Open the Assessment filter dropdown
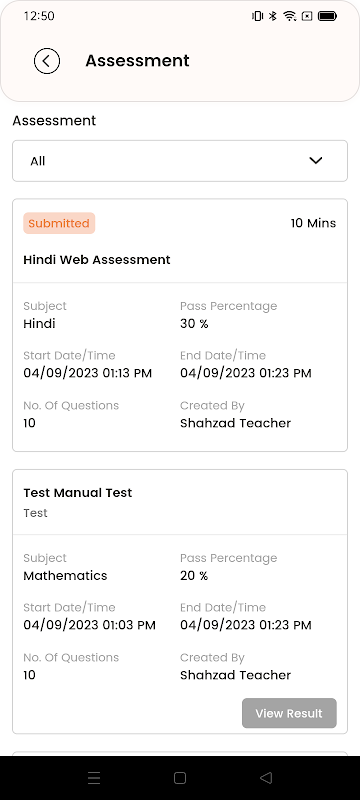 pyautogui.click(x=180, y=161)
